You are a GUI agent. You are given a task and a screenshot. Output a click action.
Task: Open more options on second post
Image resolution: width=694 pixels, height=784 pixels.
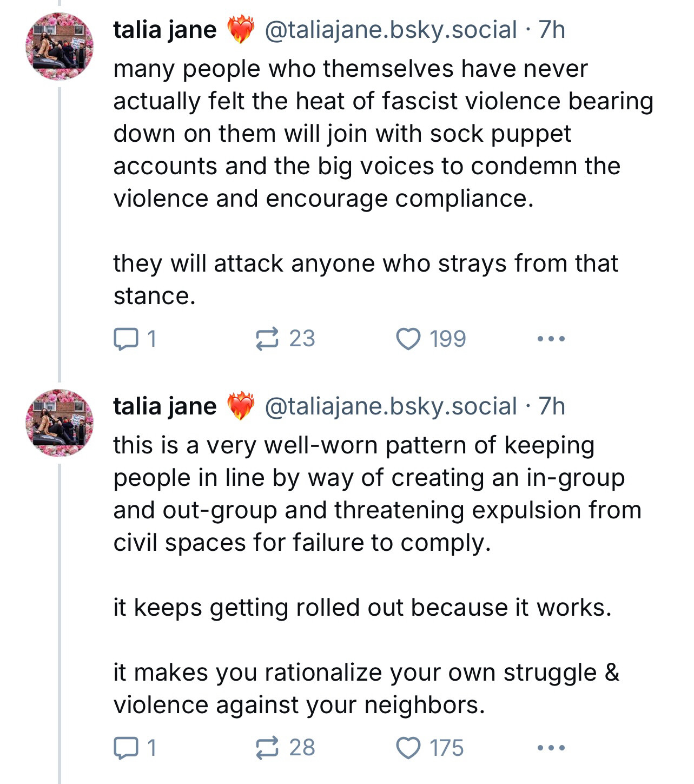click(x=551, y=748)
